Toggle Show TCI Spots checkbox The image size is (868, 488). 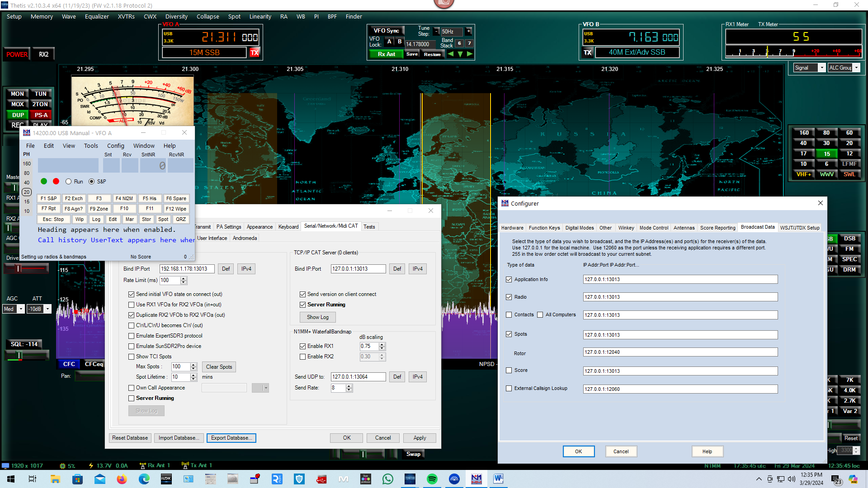[x=132, y=357]
